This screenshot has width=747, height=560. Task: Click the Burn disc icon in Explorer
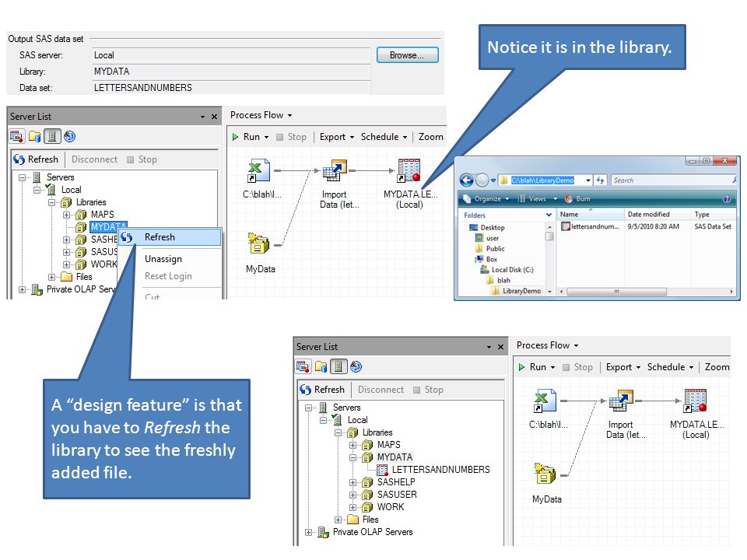point(569,199)
